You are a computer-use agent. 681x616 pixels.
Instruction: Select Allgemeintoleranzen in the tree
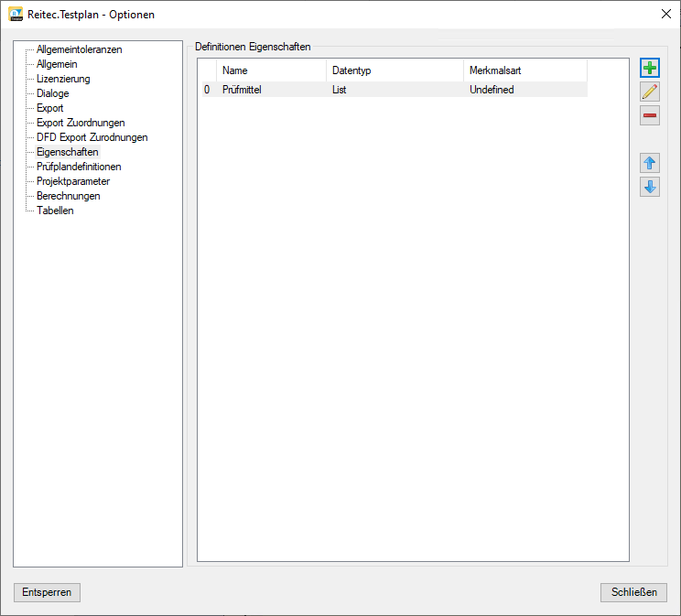79,49
